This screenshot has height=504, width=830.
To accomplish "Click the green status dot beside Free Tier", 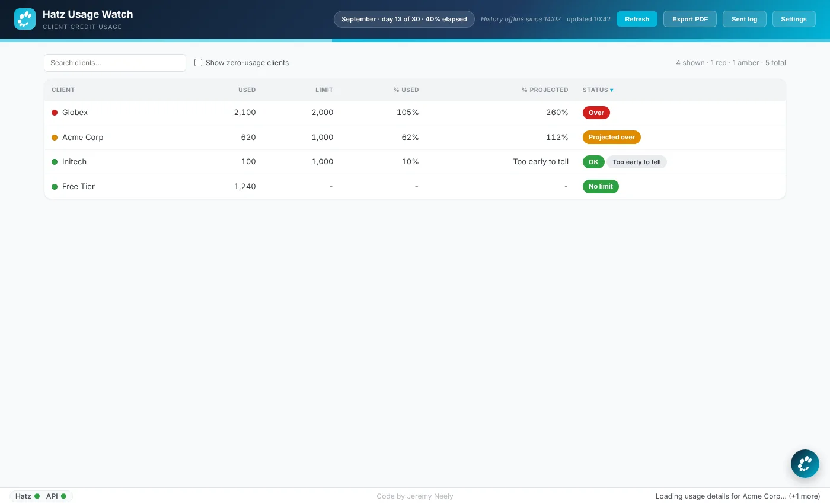I will 55,187.
